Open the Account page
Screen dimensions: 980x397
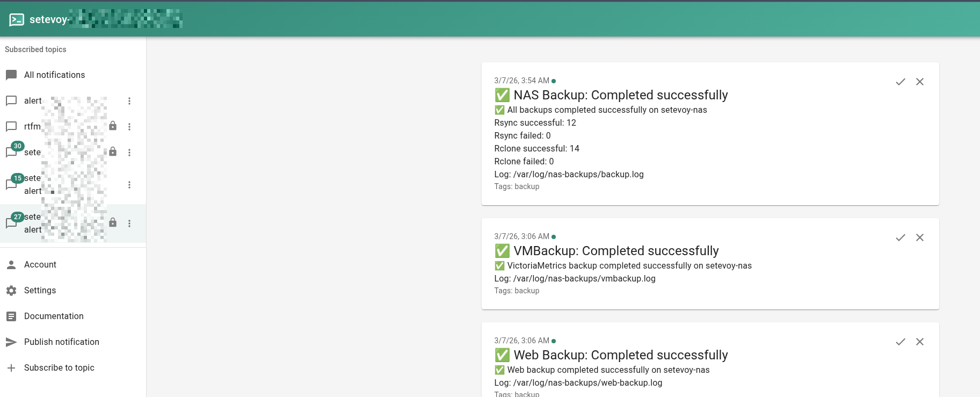point(40,265)
